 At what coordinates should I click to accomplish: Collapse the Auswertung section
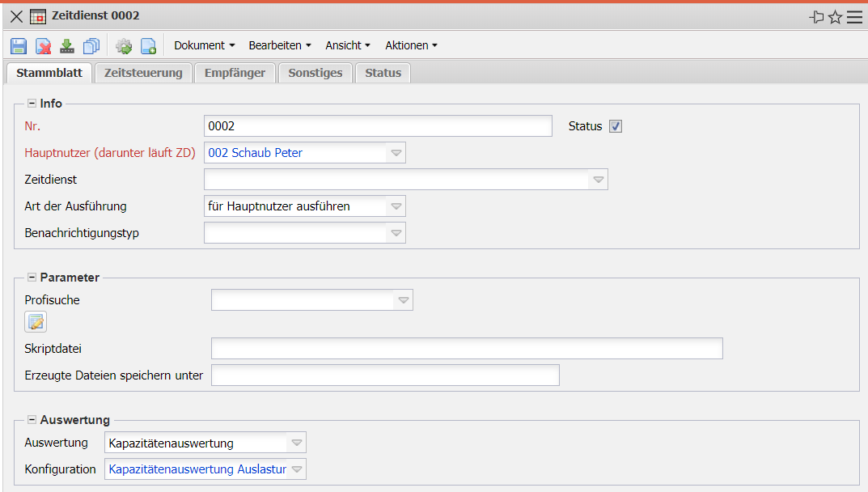coord(32,420)
